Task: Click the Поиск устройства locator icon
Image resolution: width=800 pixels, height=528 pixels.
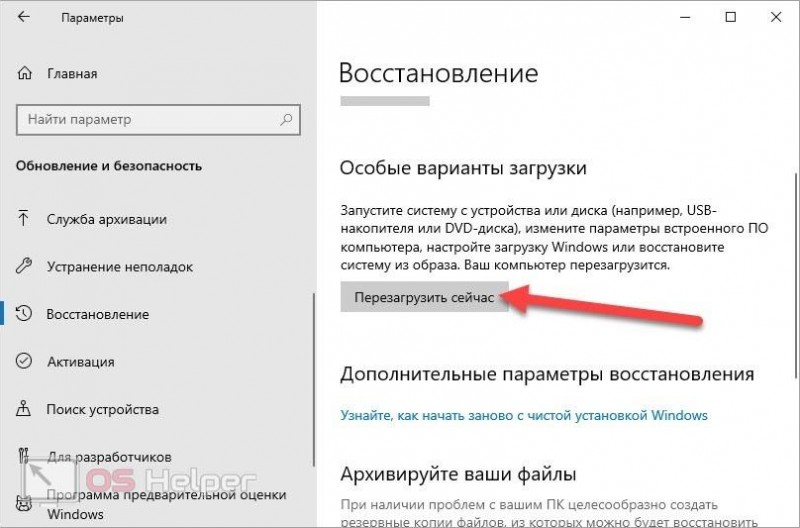Action: pyautogui.click(x=23, y=409)
